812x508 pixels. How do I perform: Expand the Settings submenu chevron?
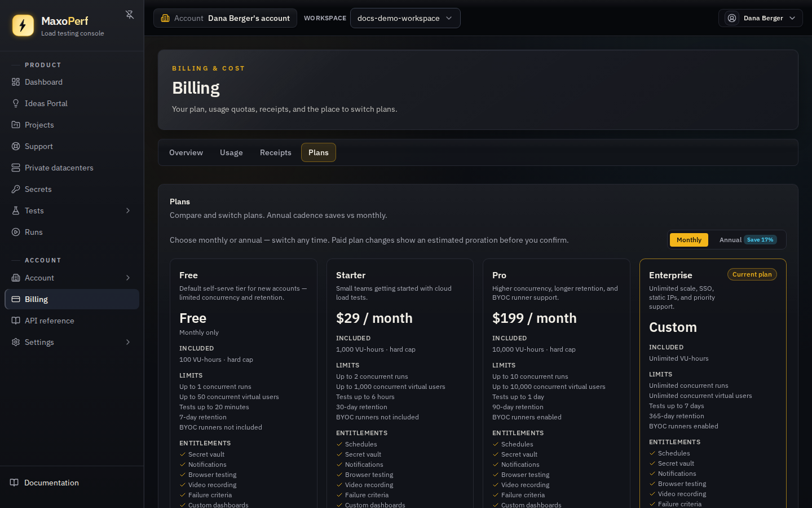(128, 342)
